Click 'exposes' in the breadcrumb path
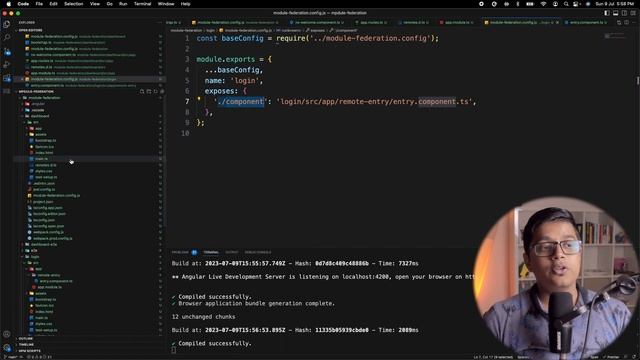 click(317, 30)
